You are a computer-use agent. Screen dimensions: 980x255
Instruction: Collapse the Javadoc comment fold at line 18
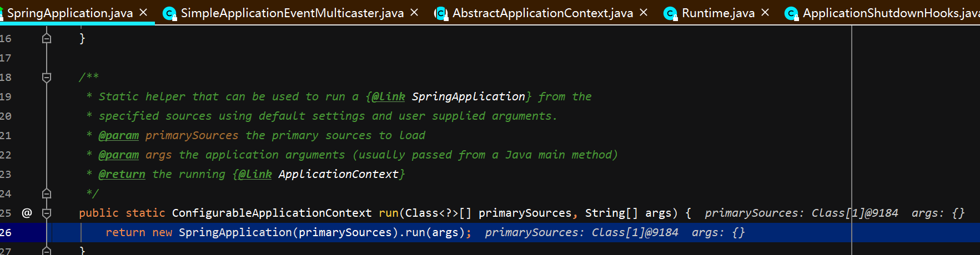47,78
